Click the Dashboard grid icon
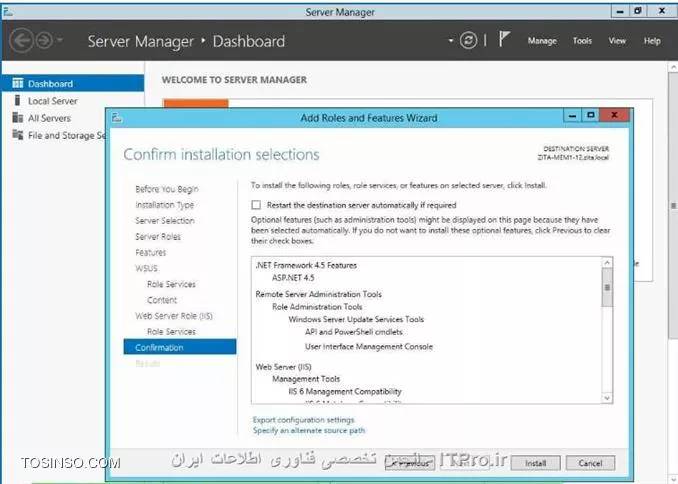 [x=18, y=83]
